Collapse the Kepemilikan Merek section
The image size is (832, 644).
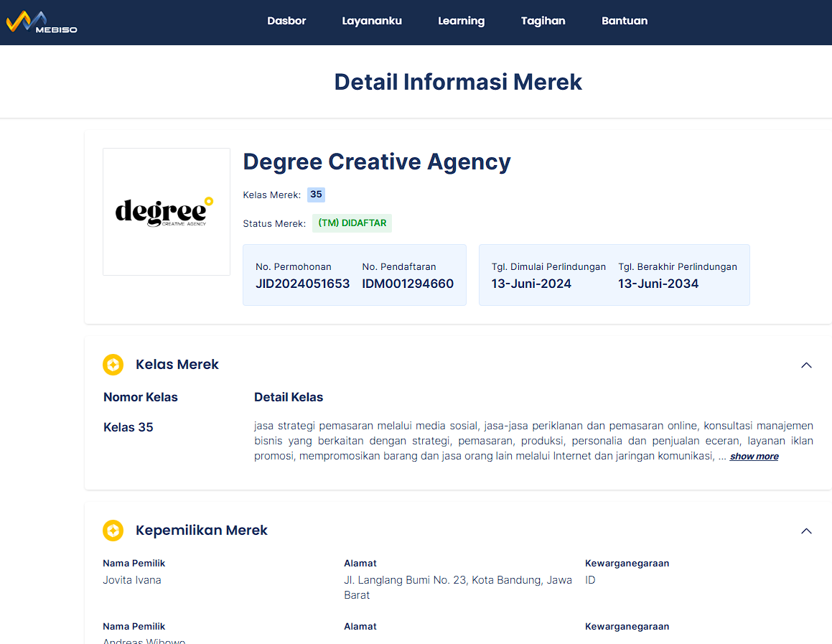[x=806, y=531]
